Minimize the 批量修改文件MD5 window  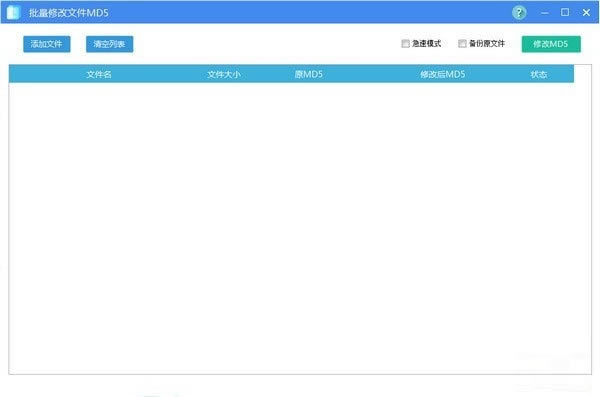545,13
